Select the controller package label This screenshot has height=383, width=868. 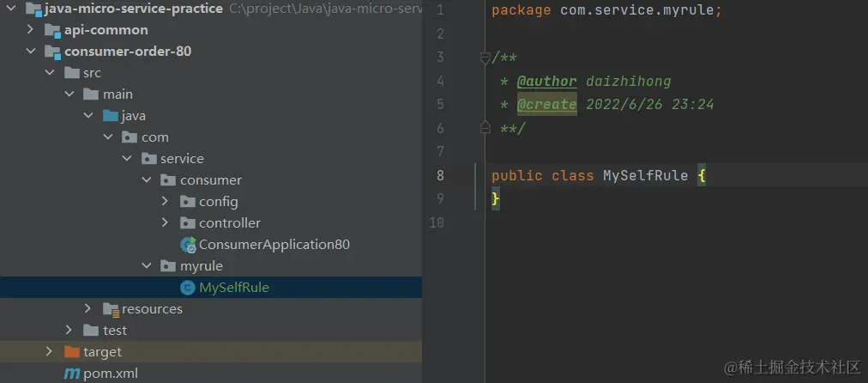pos(230,222)
